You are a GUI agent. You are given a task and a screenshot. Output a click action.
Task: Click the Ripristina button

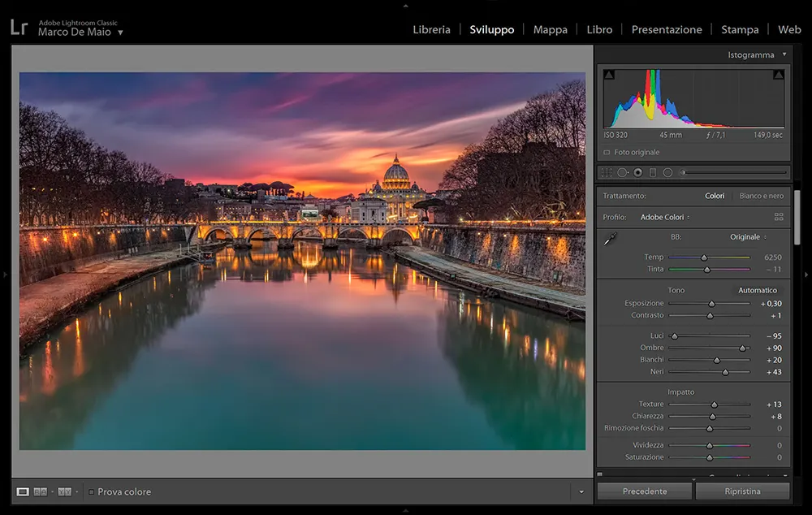point(742,491)
